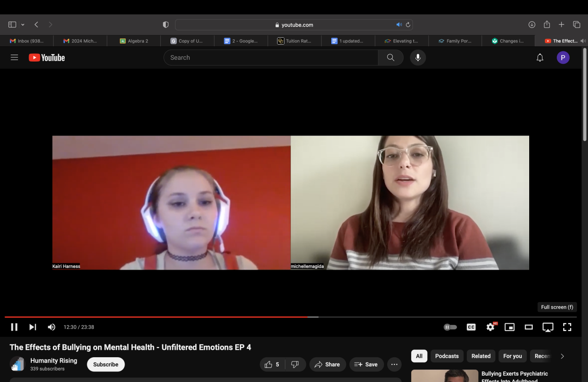Screen dimensions: 588x382
Task: Switch to the 1 updated... tab
Action: point(348,41)
